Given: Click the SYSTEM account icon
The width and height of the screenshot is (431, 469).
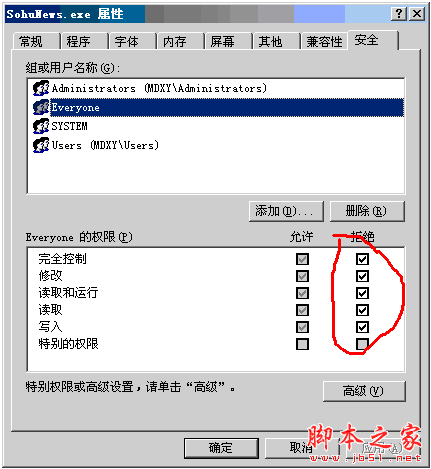Looking at the screenshot, I should click(x=41, y=126).
